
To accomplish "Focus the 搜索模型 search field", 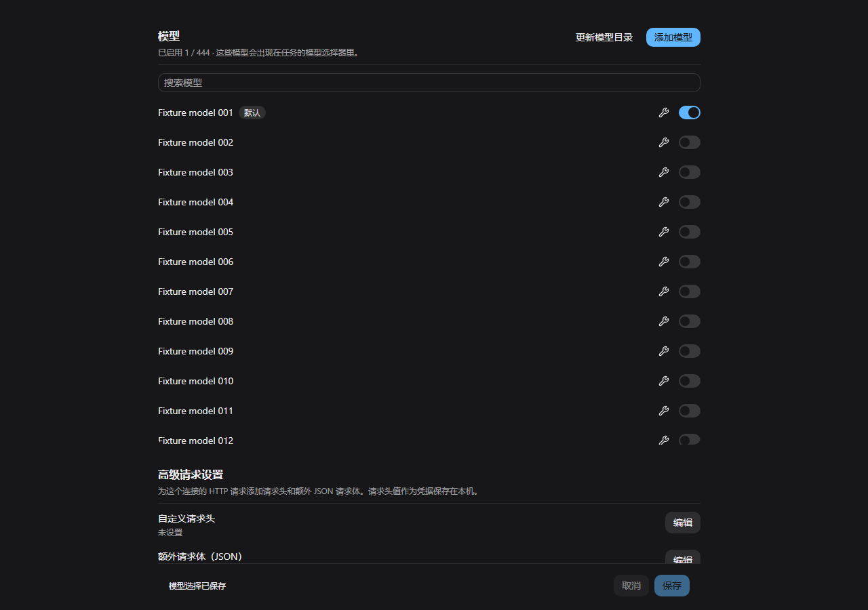I will (x=429, y=83).
